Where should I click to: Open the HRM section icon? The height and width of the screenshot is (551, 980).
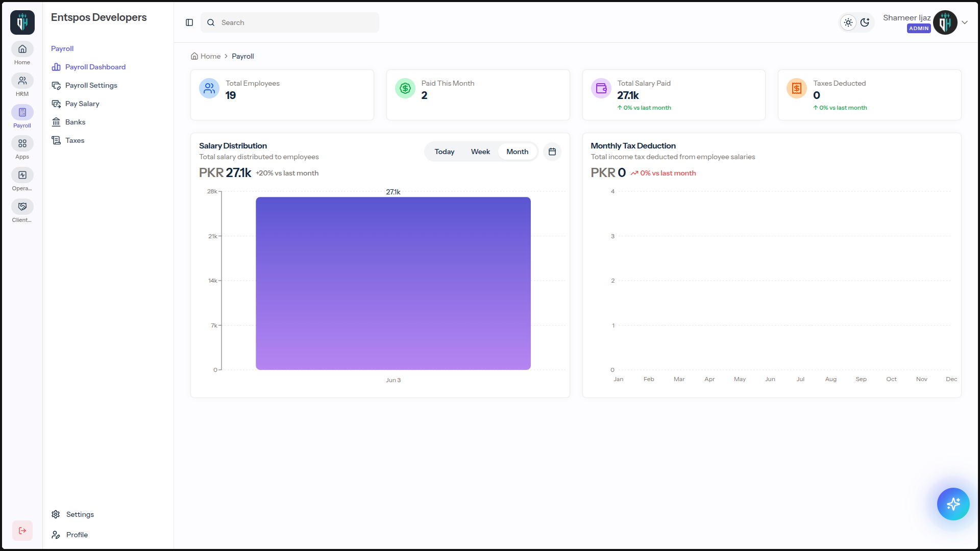(x=22, y=81)
